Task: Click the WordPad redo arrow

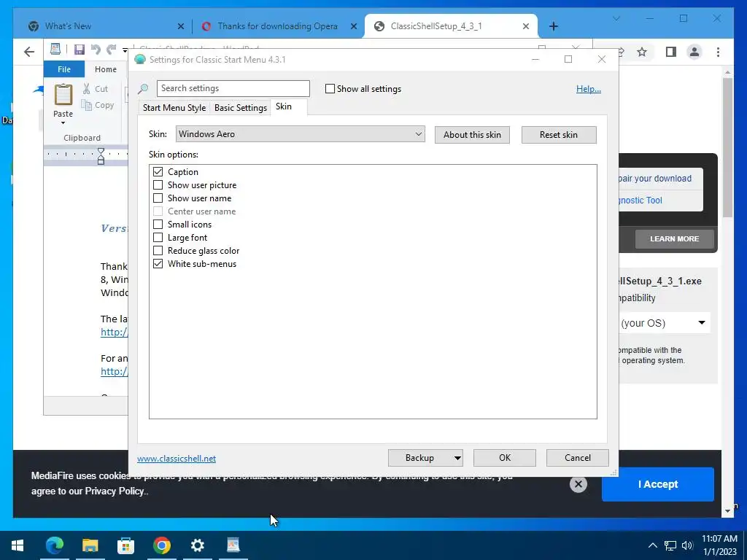Action: click(112, 50)
